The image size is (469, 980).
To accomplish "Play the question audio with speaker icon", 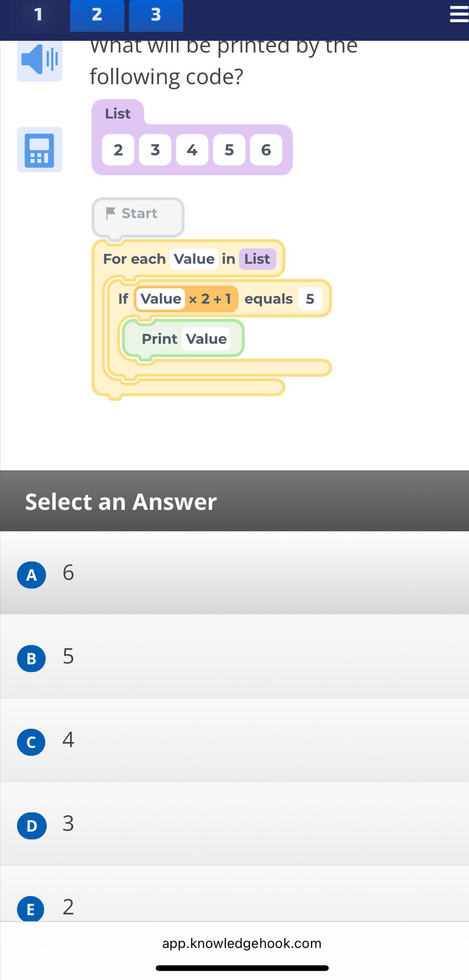I will pyautogui.click(x=40, y=60).
